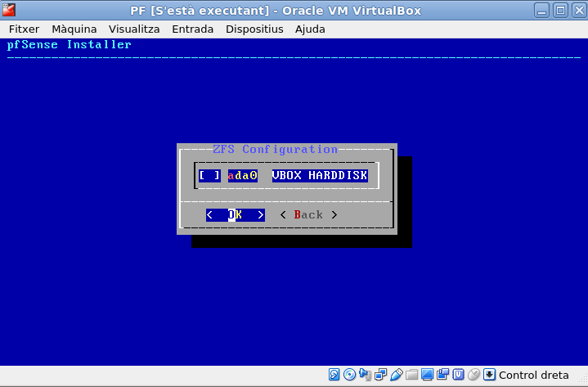Click the audio speaker and microphone icon

point(365,375)
